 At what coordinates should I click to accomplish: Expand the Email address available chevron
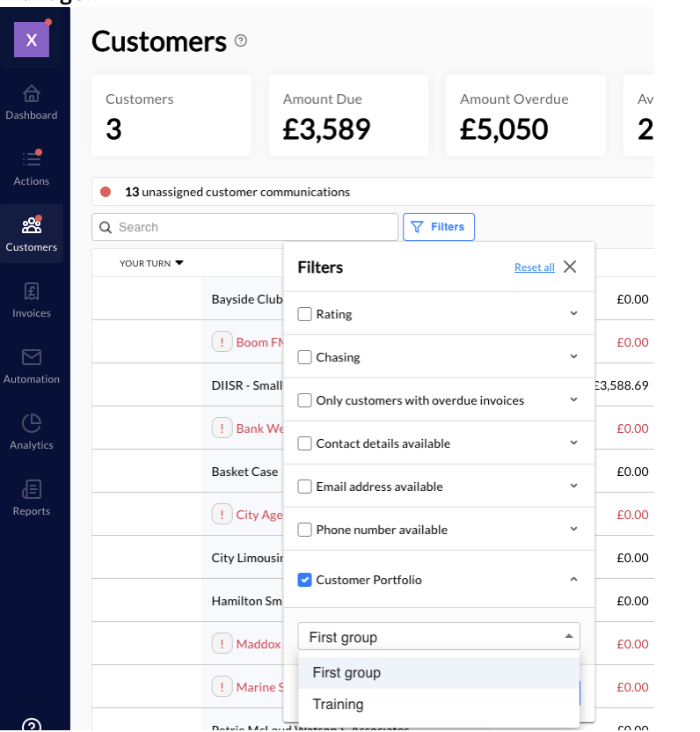point(573,486)
